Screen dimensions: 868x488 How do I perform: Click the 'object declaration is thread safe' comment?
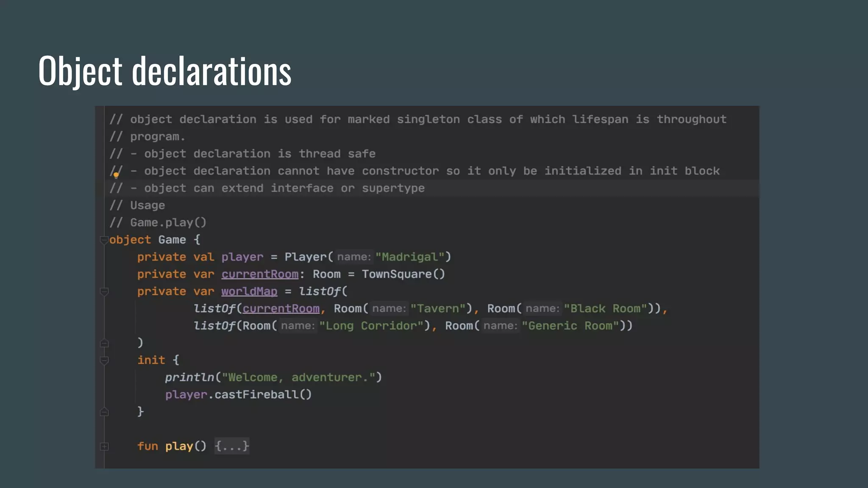[x=242, y=154]
